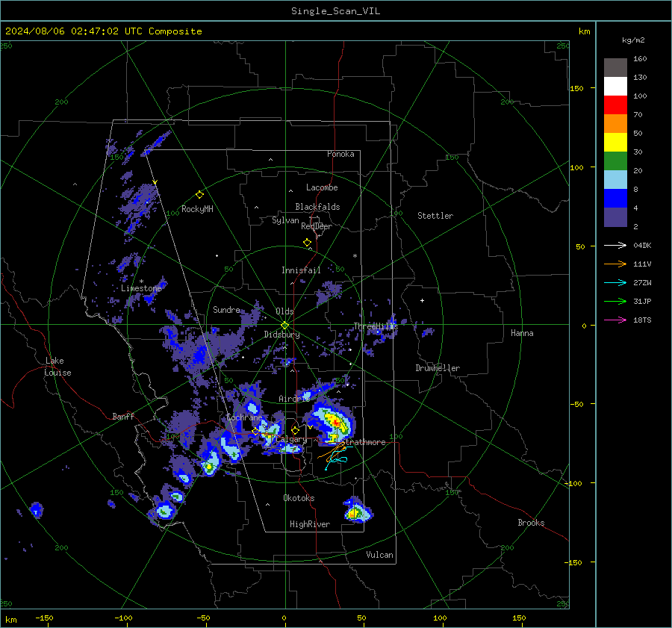Click the RedDeer town label
Viewport: 672px width, 628px height.
(x=317, y=226)
